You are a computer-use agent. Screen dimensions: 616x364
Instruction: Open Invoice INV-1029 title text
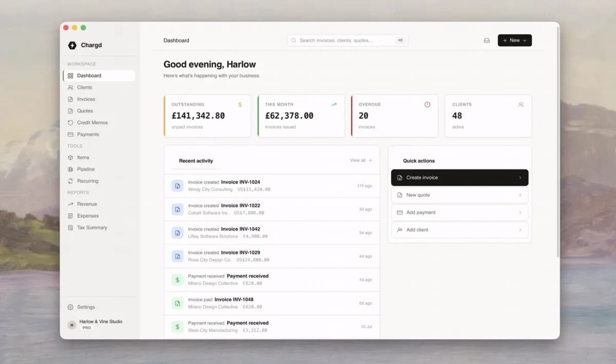click(x=240, y=253)
